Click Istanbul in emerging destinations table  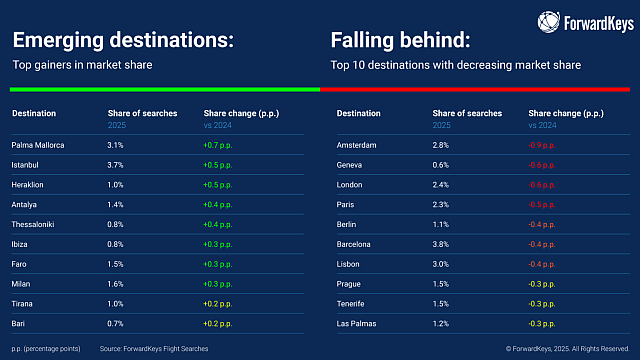[25, 165]
